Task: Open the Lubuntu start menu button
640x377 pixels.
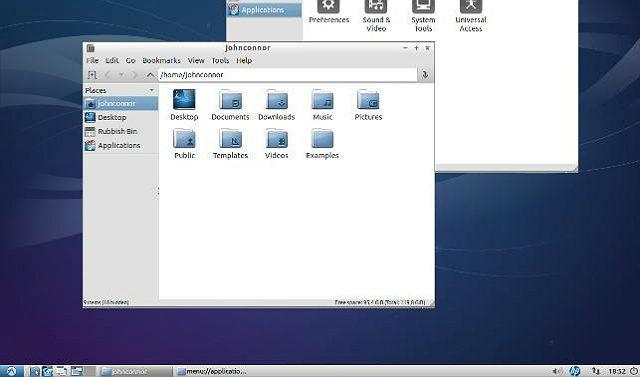Action: (11, 371)
